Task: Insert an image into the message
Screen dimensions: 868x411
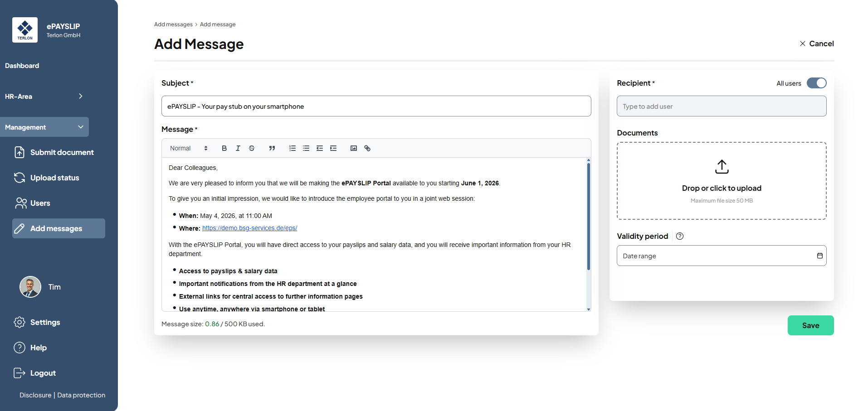Action: (x=354, y=148)
